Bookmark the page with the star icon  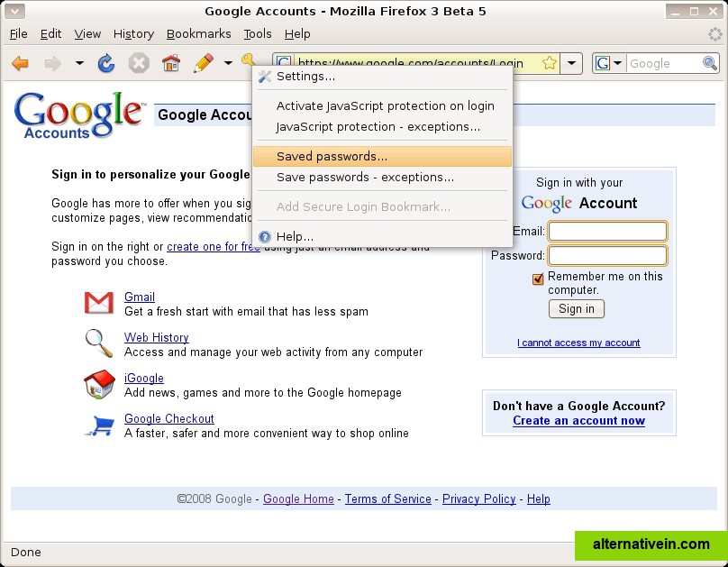point(549,63)
